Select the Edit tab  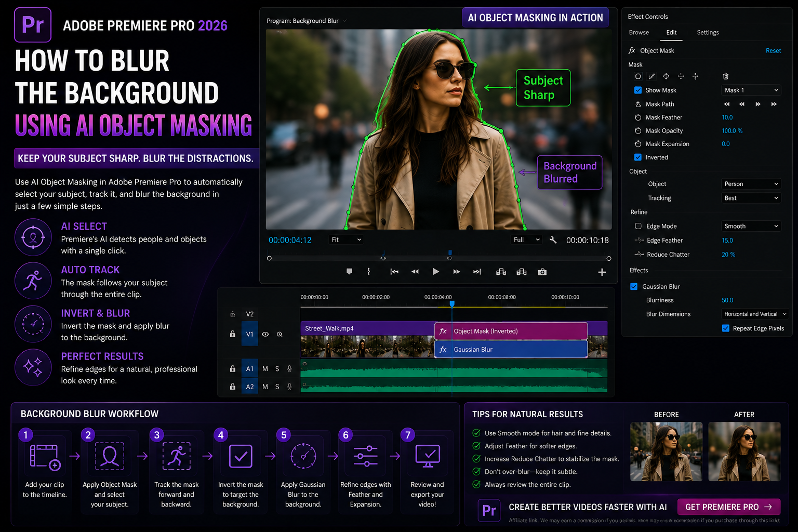click(x=671, y=32)
